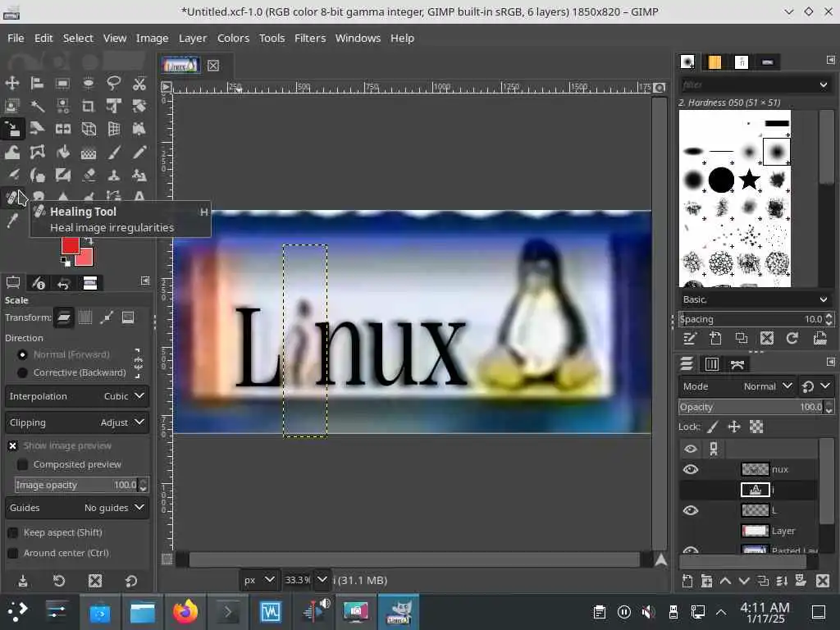
Task: Select the Eraser tool
Action: pos(89,176)
